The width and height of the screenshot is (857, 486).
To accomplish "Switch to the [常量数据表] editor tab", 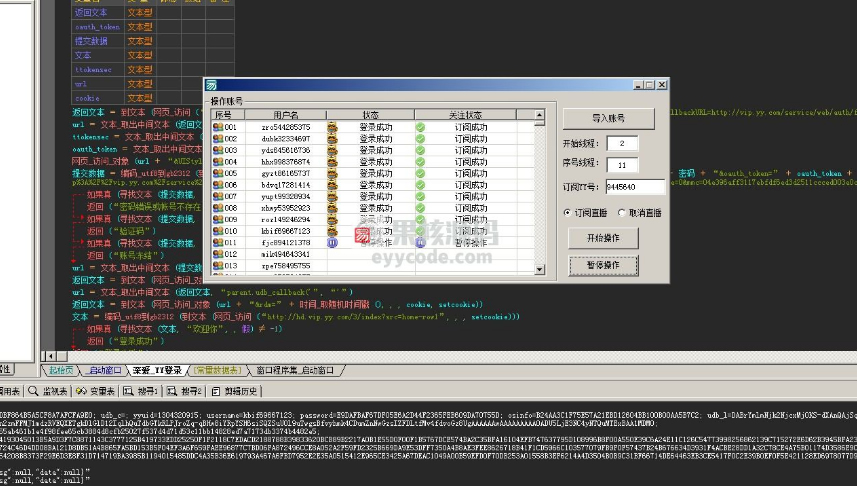I will click(x=218, y=370).
